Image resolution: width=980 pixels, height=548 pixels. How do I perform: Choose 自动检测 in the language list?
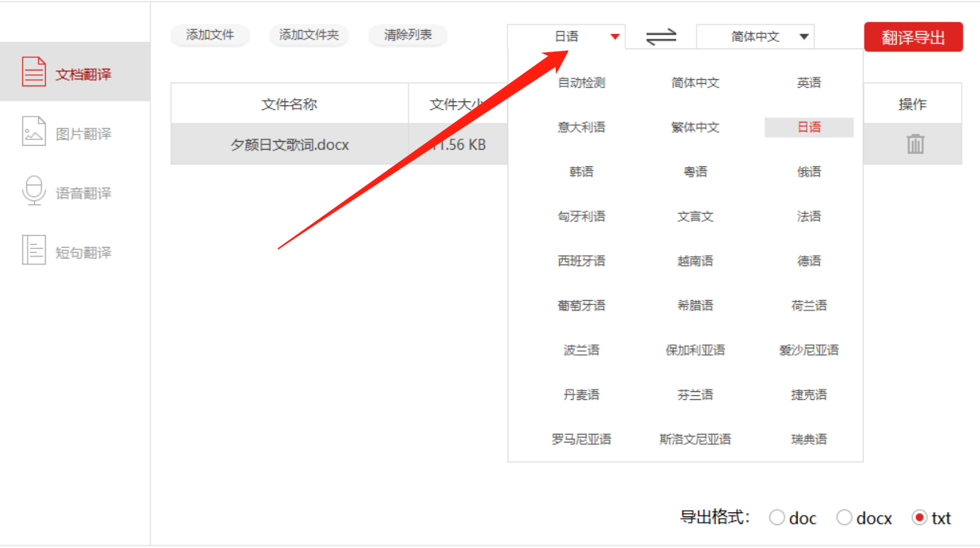tap(581, 82)
